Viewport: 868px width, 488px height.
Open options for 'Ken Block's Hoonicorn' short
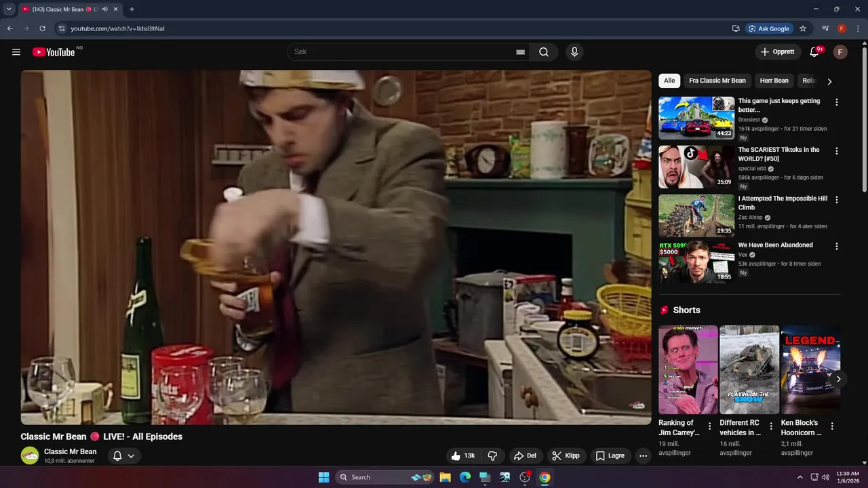pyautogui.click(x=832, y=426)
